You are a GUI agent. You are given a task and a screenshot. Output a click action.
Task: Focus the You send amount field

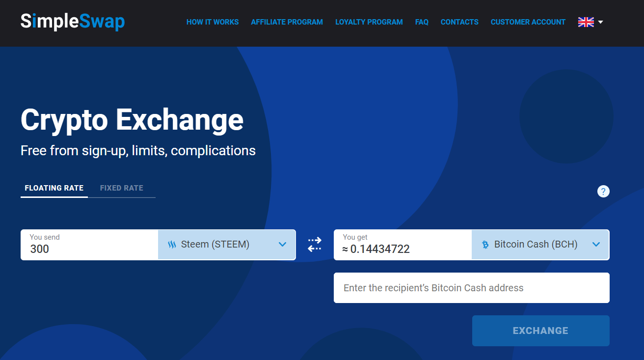click(x=89, y=245)
